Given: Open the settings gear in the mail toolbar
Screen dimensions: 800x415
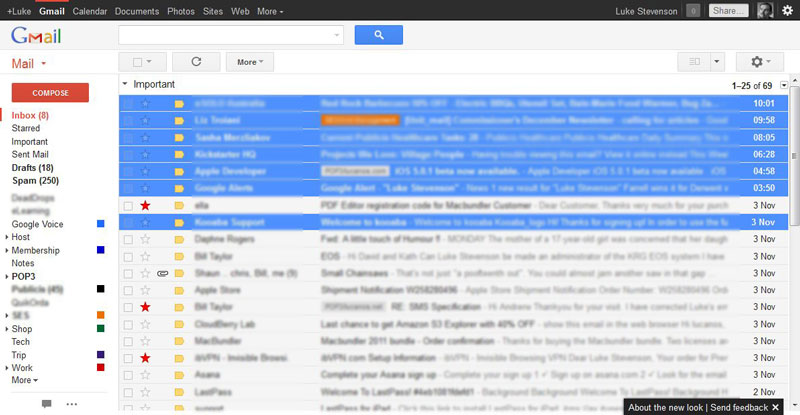Looking at the screenshot, I should 760,62.
